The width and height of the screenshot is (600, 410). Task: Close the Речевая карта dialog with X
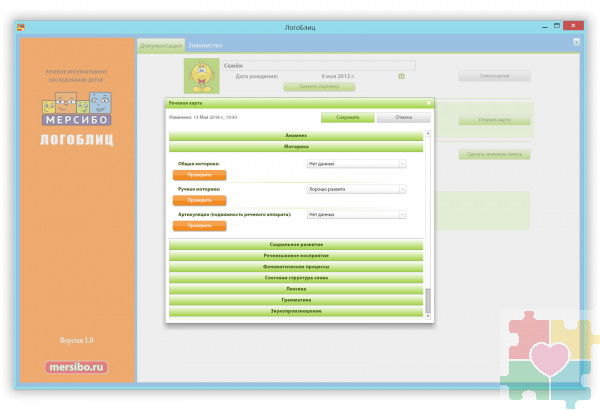point(428,103)
